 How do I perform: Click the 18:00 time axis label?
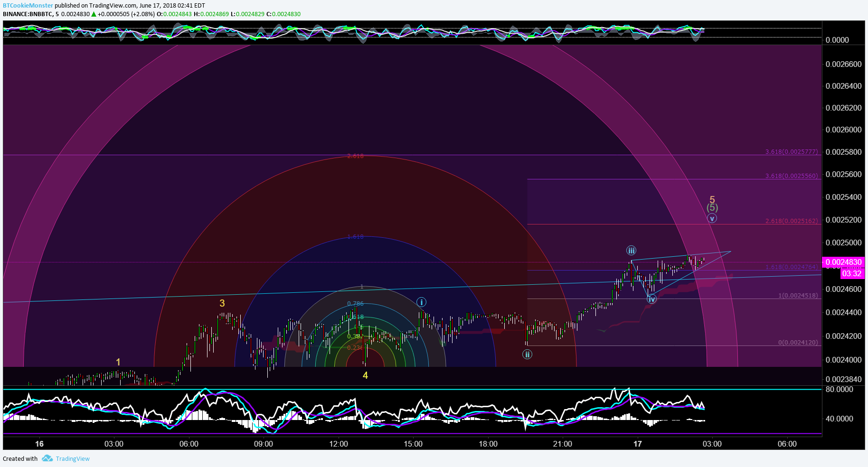pyautogui.click(x=488, y=444)
